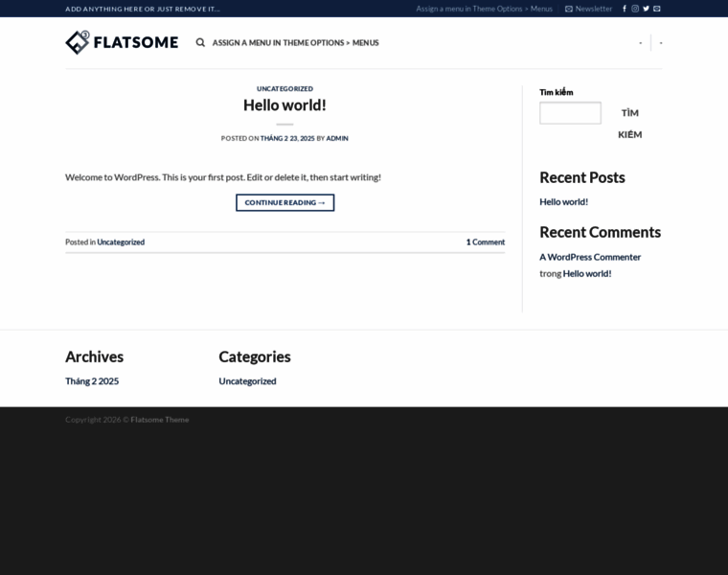
Task: Open the Facebook social icon
Action: coord(625,9)
